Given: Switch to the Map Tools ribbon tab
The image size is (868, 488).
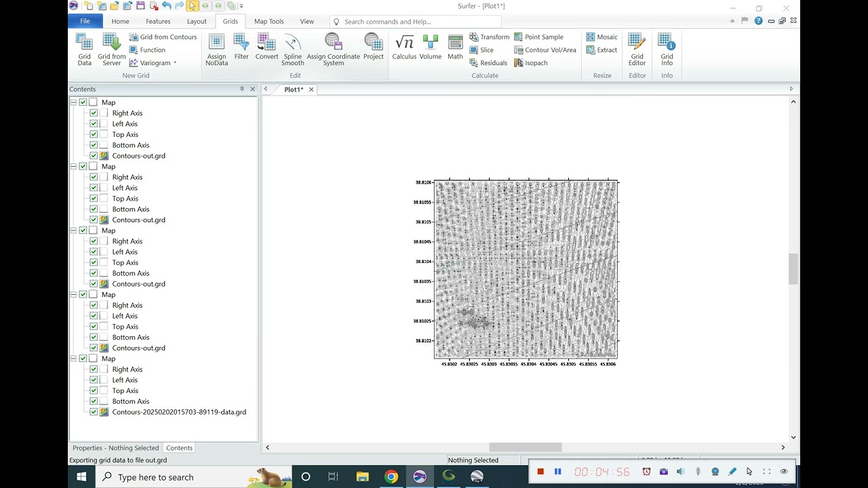Looking at the screenshot, I should 269,22.
